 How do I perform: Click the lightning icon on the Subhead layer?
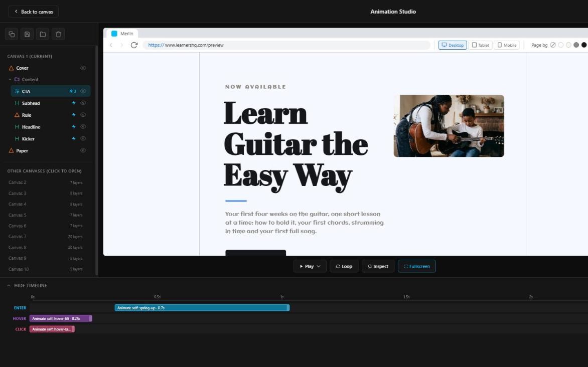pos(73,103)
